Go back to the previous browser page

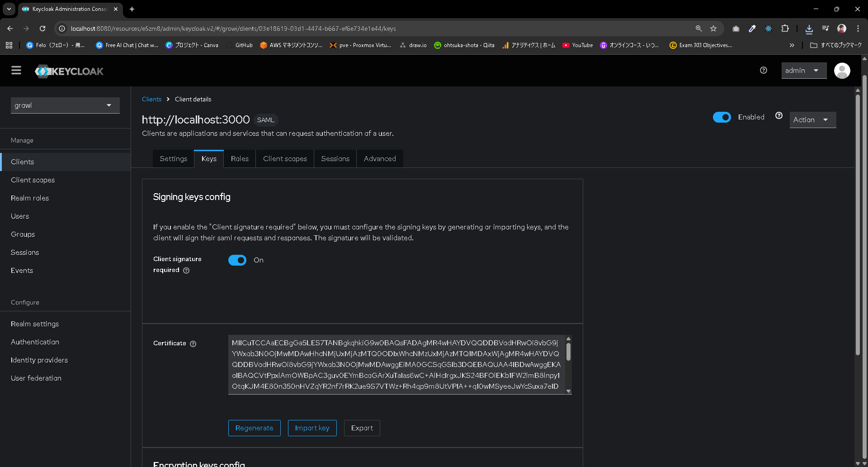coord(10,29)
